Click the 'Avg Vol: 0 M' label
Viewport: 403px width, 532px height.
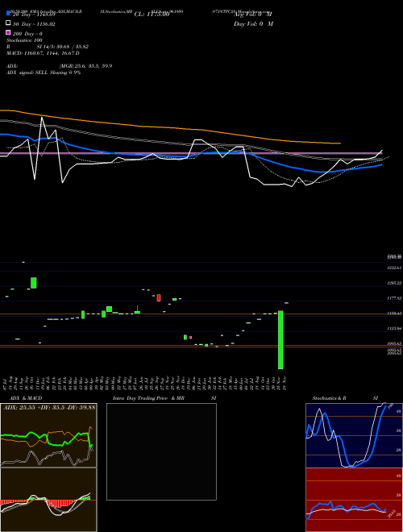coord(253,15)
